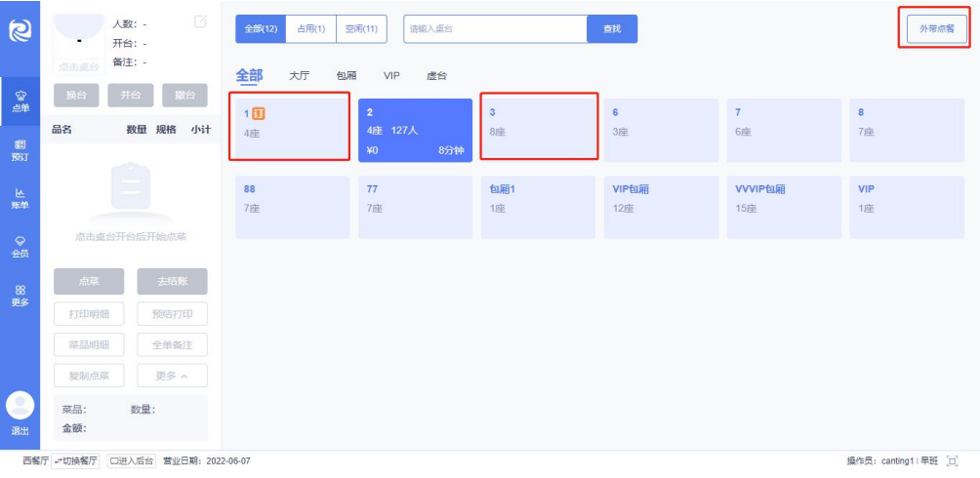980x478 pixels.
Task: Click the table search input field
Action: (495, 29)
